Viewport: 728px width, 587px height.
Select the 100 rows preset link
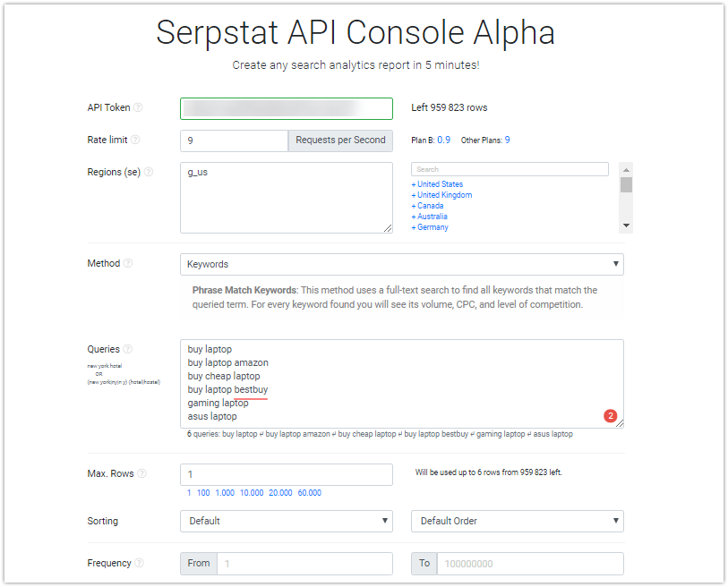203,493
